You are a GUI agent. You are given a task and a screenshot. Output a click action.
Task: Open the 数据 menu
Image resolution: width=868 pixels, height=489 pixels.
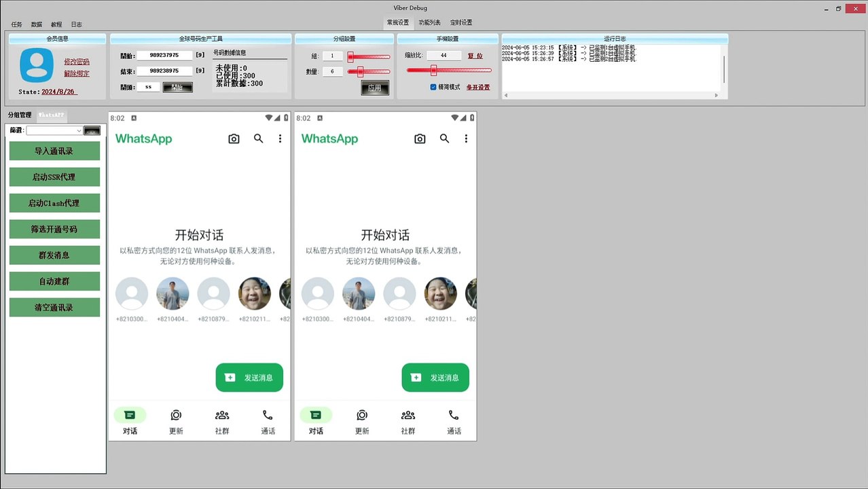37,24
